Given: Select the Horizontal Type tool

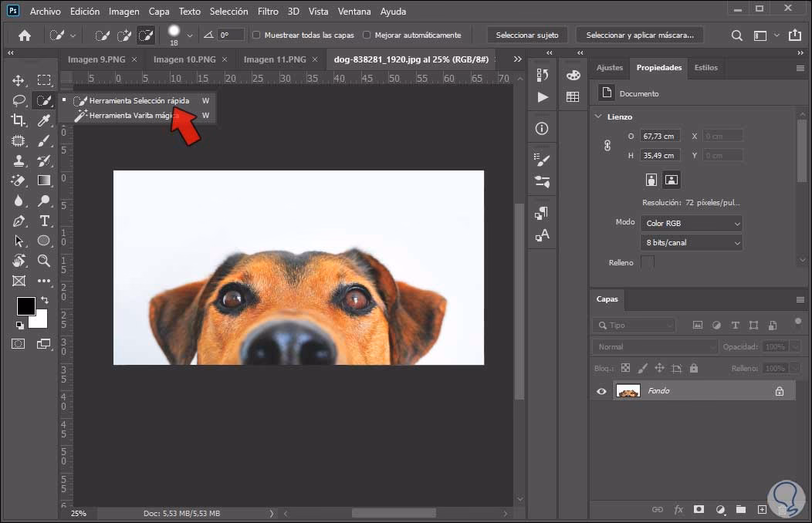Looking at the screenshot, I should (x=44, y=220).
